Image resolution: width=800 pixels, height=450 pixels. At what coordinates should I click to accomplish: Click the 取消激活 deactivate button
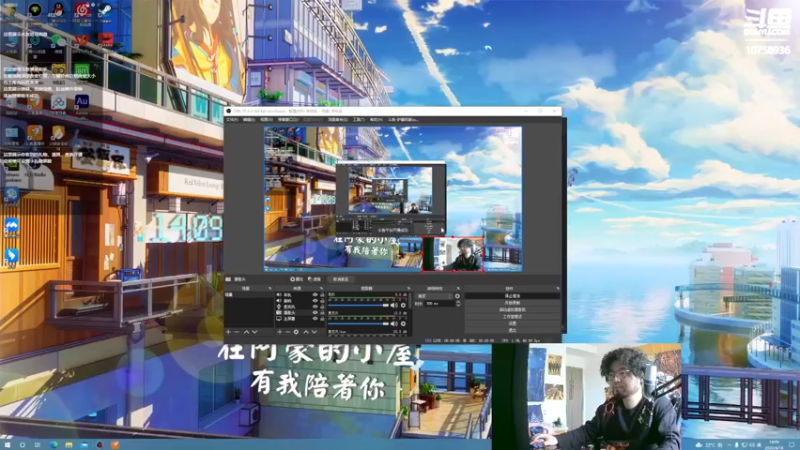pos(340,279)
